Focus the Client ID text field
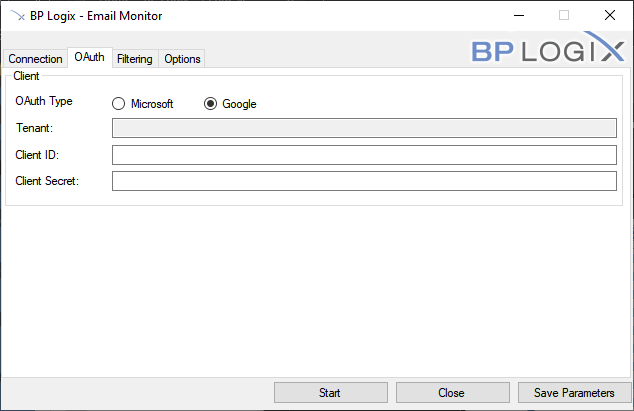Viewport: 634px width, 411px height. 364,154
